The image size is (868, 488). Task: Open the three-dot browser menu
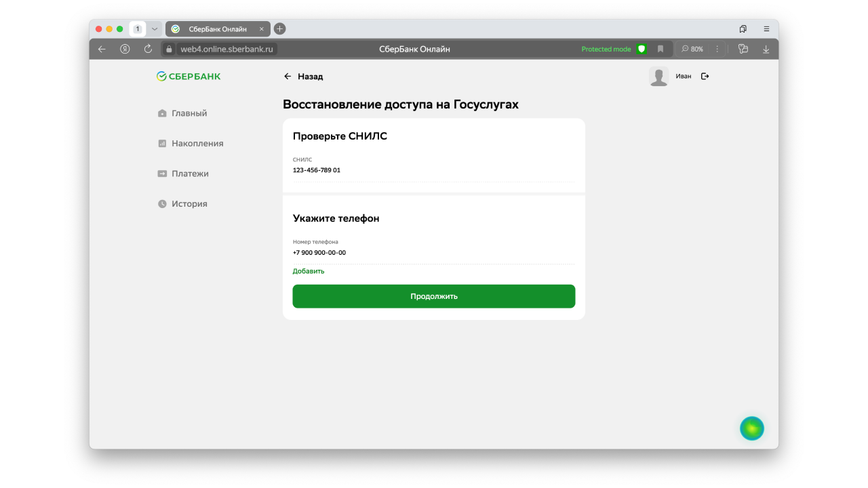pyautogui.click(x=717, y=49)
